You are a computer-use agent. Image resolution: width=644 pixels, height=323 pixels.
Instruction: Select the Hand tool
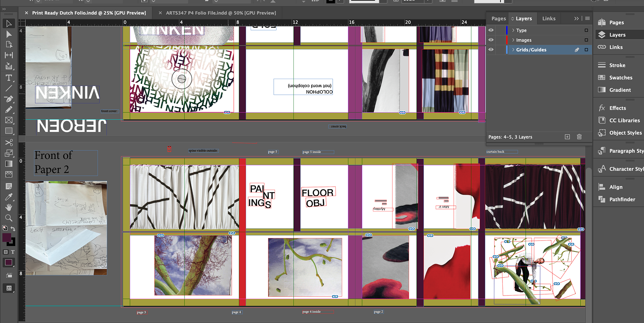(x=9, y=207)
